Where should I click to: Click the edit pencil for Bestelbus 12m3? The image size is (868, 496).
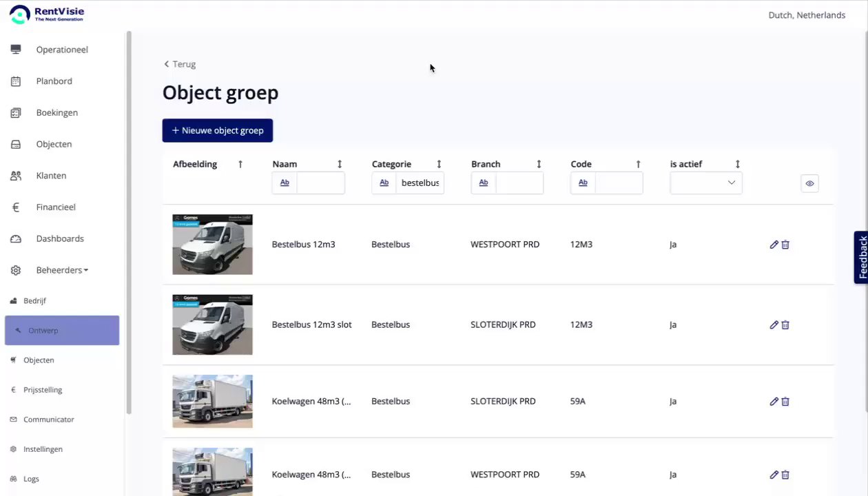click(774, 245)
